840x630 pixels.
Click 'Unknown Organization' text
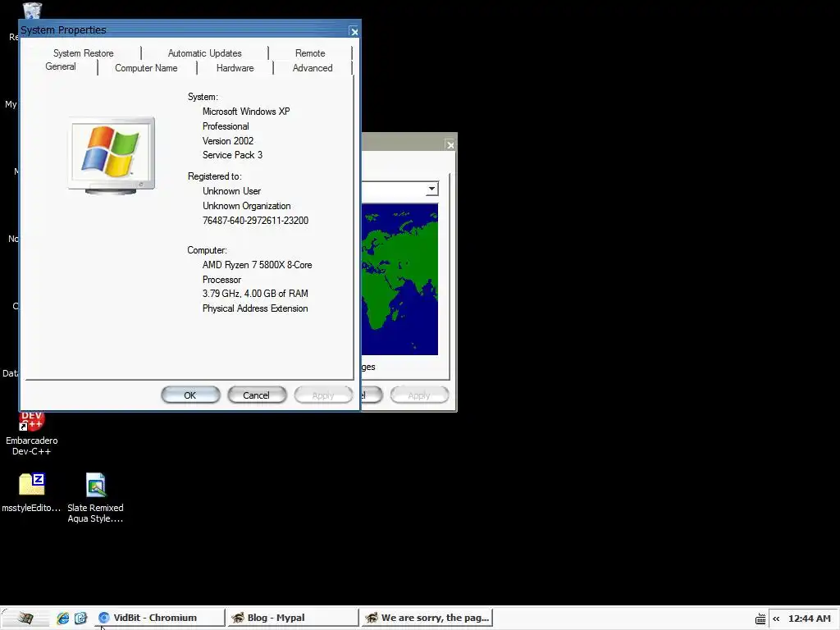point(246,206)
